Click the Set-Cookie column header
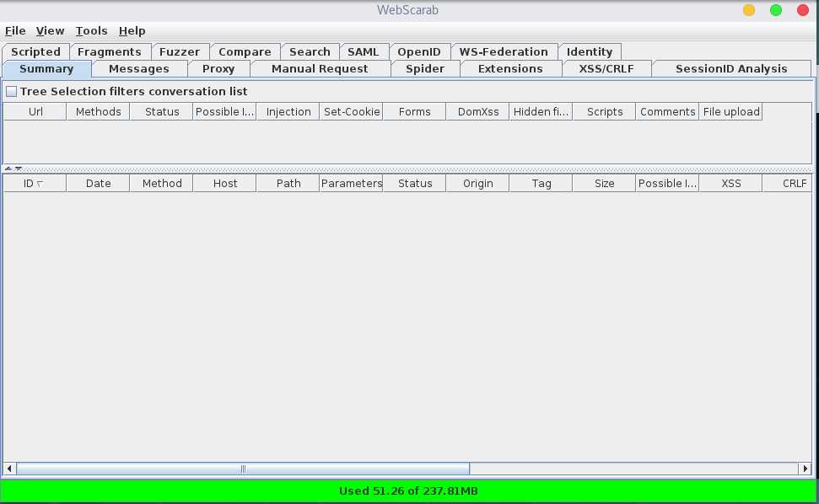819x504 pixels. click(351, 111)
